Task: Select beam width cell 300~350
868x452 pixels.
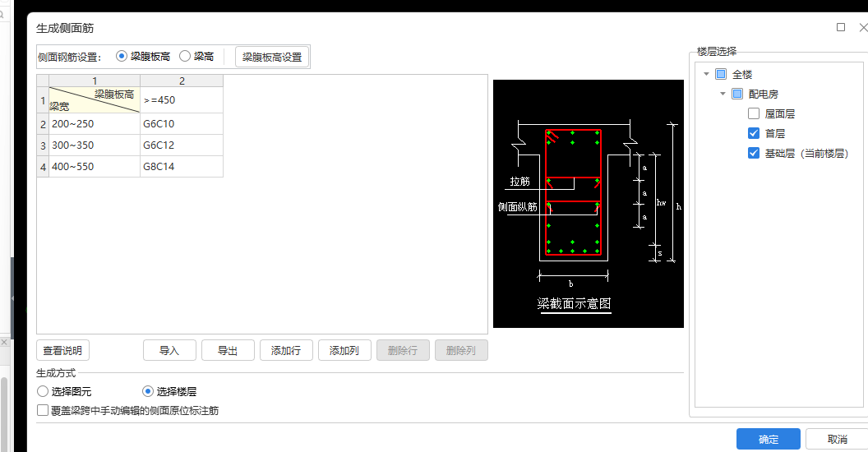Action: tap(94, 145)
